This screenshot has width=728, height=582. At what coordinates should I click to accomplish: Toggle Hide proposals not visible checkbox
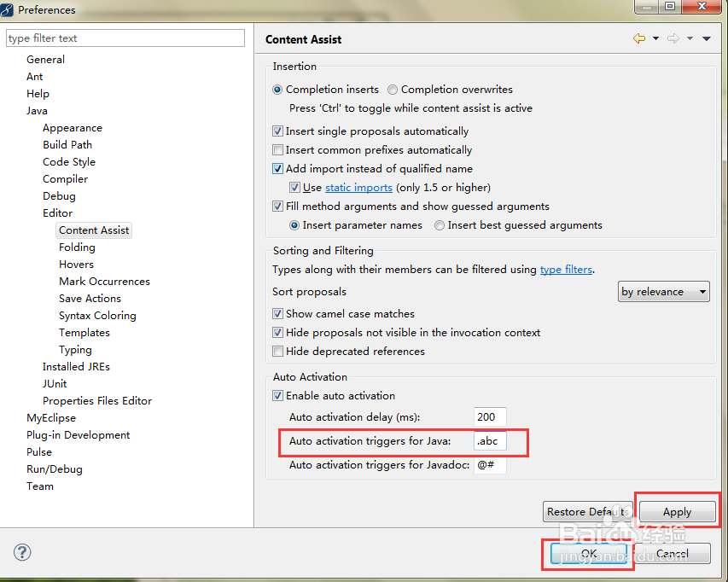[277, 332]
